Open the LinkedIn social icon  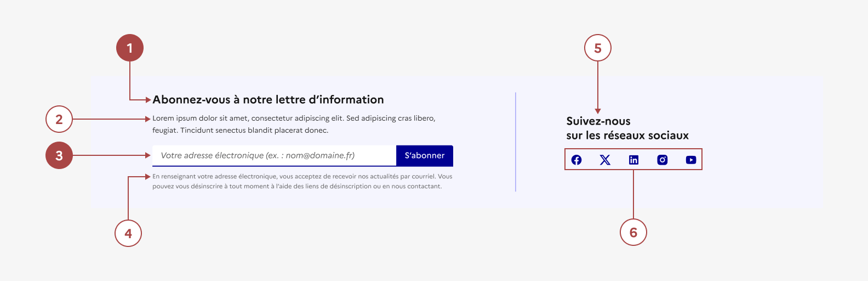click(633, 160)
